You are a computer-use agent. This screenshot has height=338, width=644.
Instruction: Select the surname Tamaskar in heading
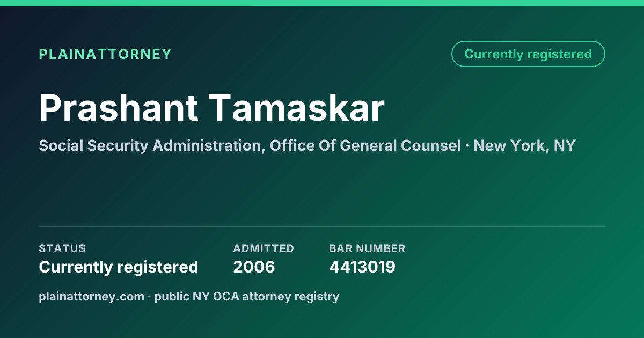(x=297, y=108)
